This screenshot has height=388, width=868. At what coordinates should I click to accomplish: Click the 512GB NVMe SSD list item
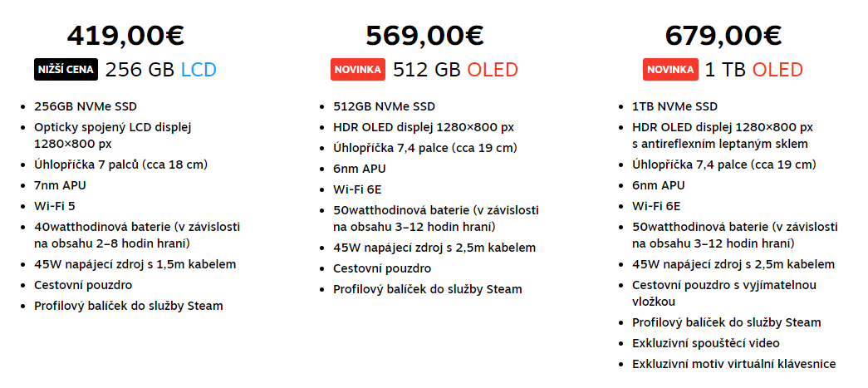click(x=384, y=106)
